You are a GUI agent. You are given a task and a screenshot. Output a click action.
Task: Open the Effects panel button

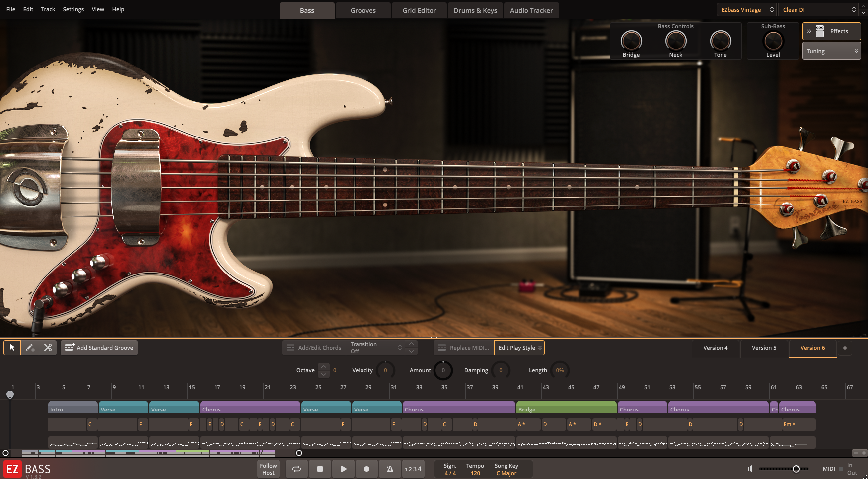(x=832, y=31)
